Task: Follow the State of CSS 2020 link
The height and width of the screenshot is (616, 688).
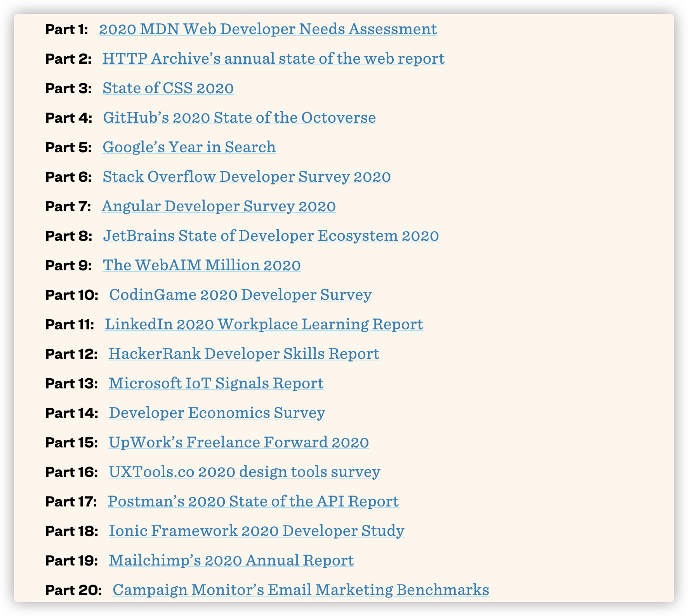Action: pos(168,88)
